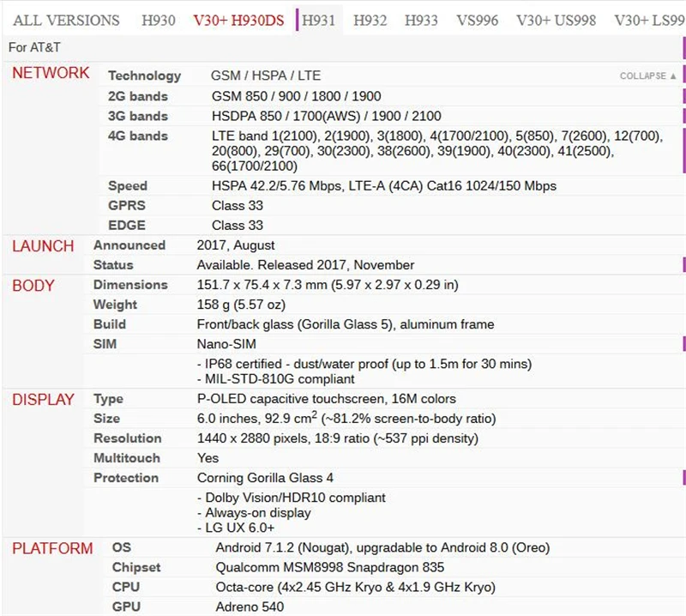Viewport: 686px width, 616px height.
Task: Click the Qualcomm MSM8998 Snapdragon 835 value
Action: [330, 567]
